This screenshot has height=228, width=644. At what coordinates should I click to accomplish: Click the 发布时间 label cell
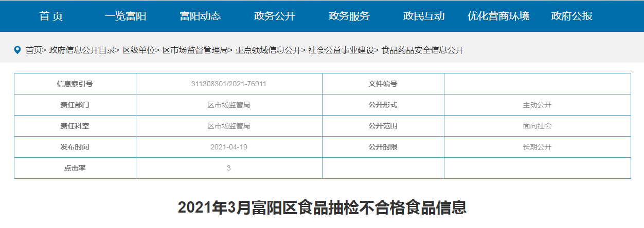click(75, 147)
